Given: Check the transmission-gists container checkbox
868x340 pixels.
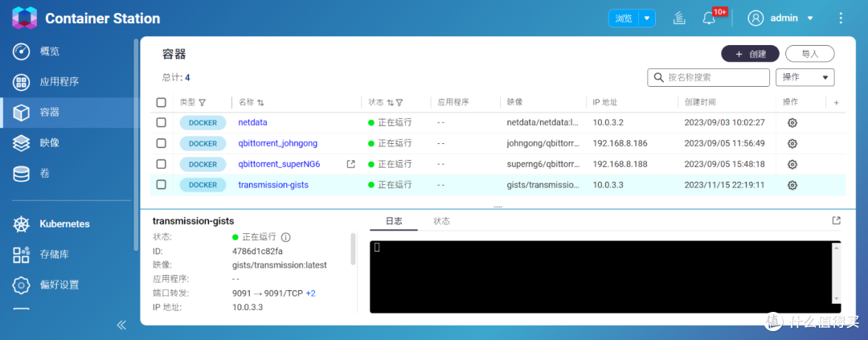Looking at the screenshot, I should [161, 185].
